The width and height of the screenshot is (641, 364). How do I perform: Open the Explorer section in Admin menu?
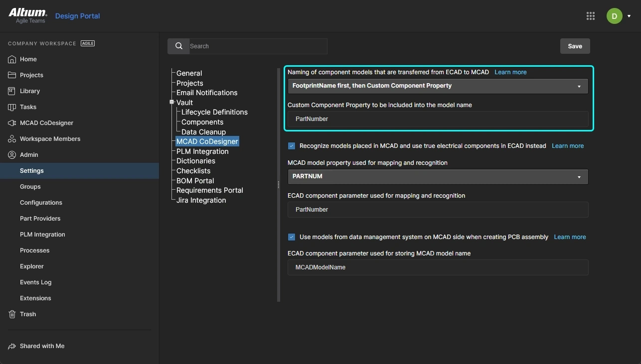[31, 266]
